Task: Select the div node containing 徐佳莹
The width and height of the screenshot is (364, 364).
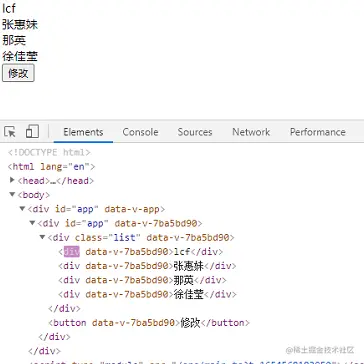Action: click(x=147, y=294)
